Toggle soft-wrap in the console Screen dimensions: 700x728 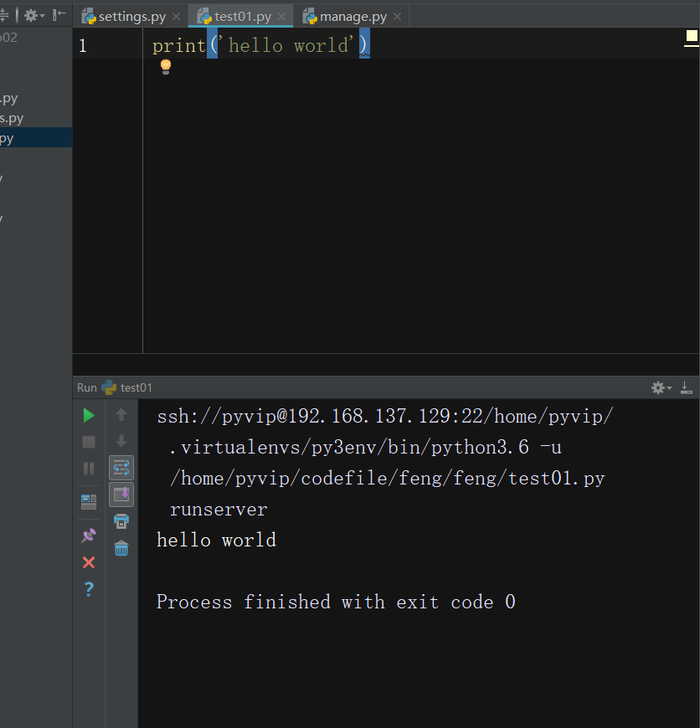tap(121, 467)
